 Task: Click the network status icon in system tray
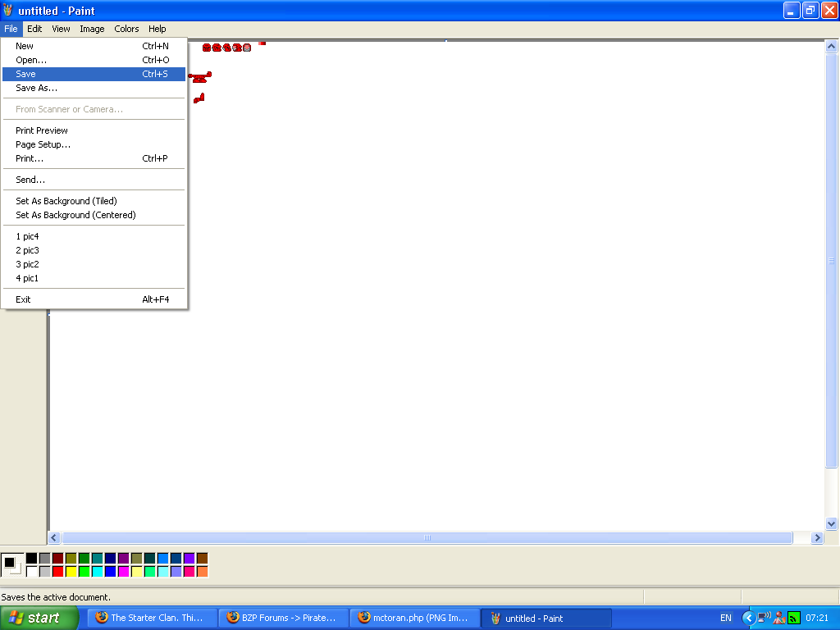[792, 618]
